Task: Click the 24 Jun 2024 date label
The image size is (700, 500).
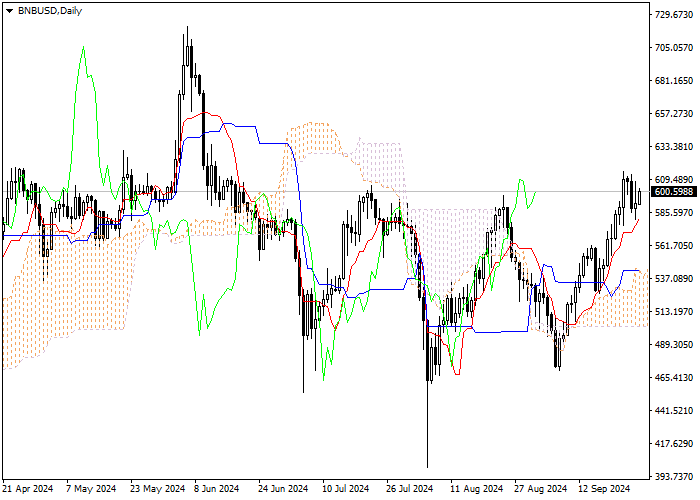Action: coord(283,489)
